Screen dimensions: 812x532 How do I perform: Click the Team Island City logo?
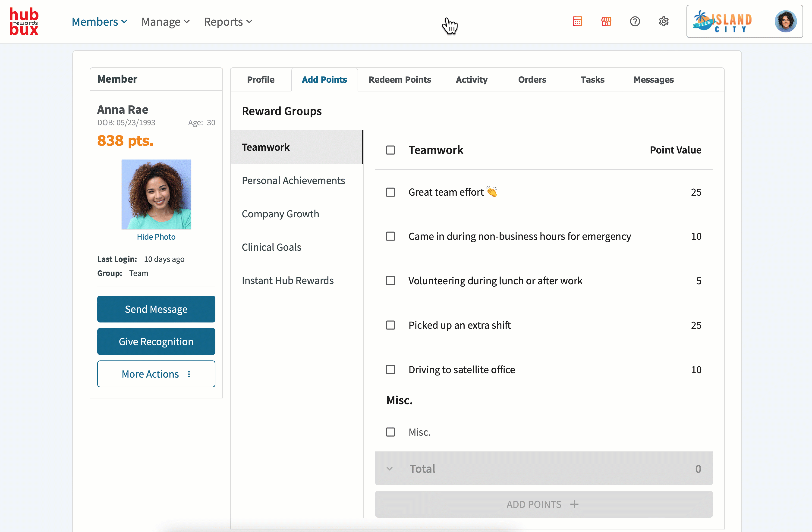coord(723,22)
